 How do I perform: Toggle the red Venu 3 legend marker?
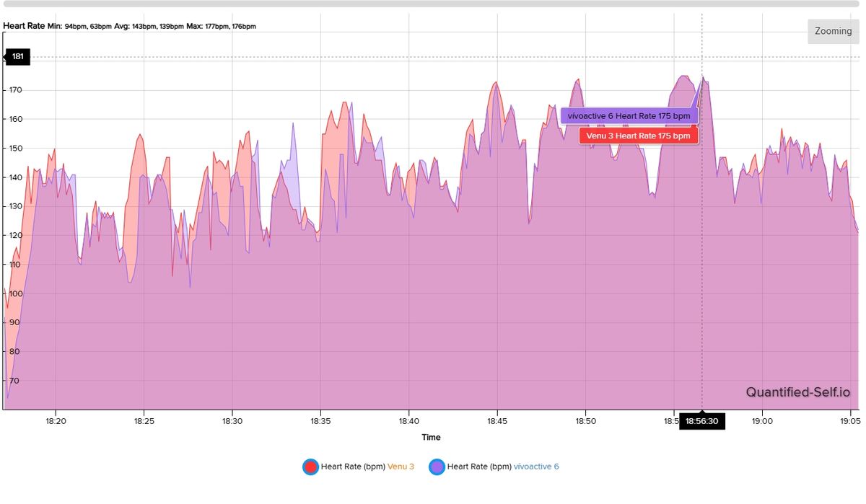(x=310, y=467)
